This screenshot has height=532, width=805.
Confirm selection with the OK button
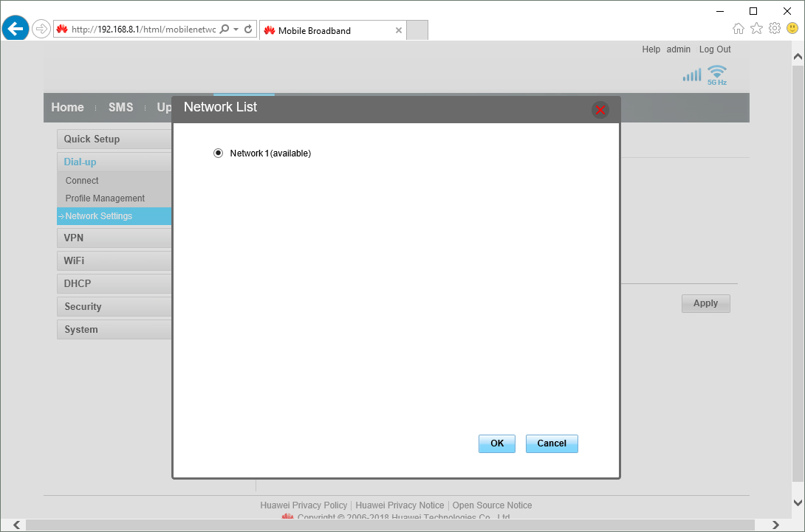(x=496, y=443)
